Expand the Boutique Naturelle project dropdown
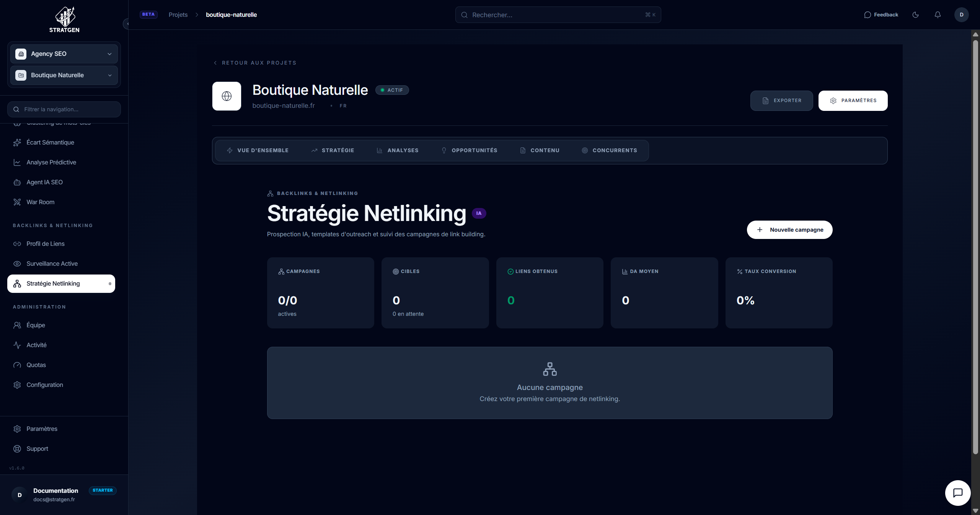Viewport: 980px width, 515px height. (64, 75)
